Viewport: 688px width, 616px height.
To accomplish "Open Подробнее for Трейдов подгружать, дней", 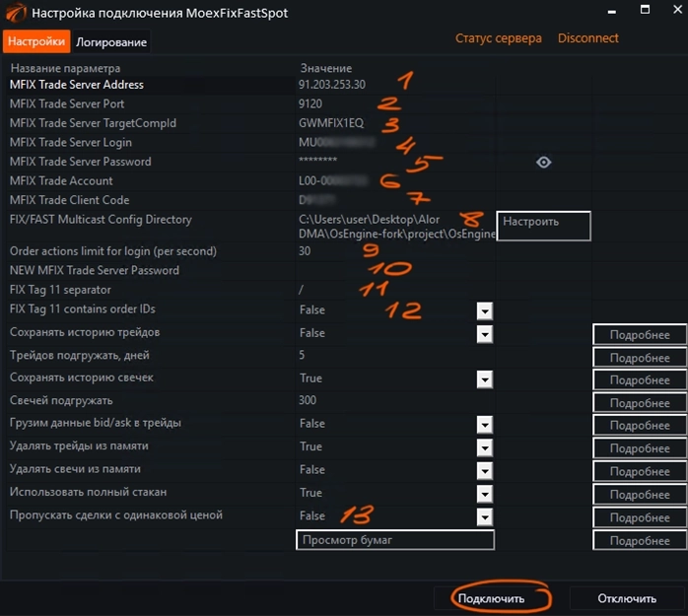I will pos(640,358).
